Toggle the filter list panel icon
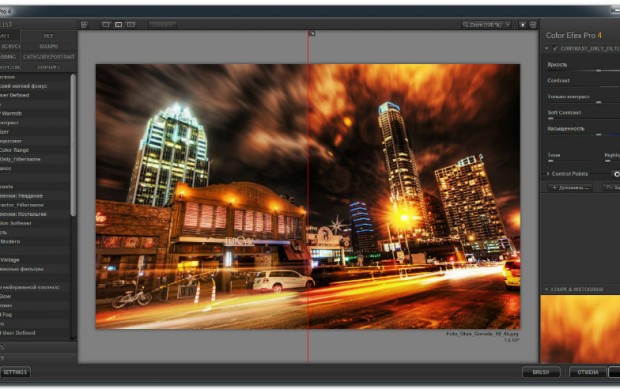The height and width of the screenshot is (390, 620). coord(84,25)
